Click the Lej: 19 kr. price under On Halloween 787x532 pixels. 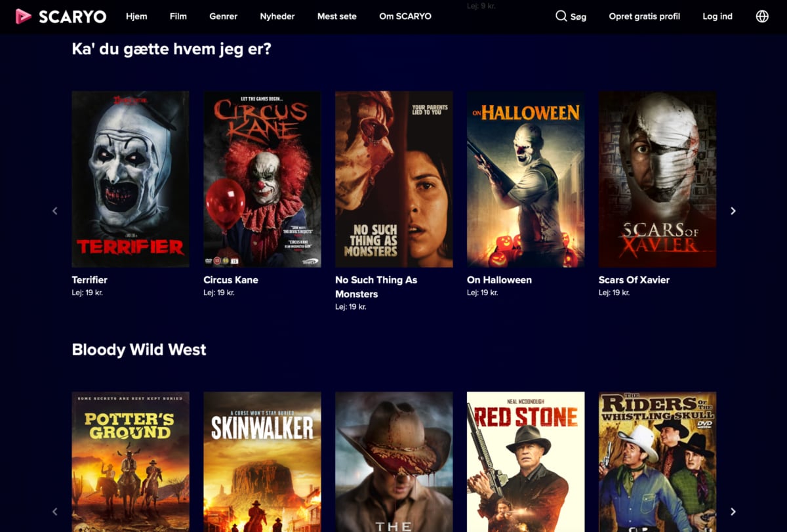click(483, 293)
